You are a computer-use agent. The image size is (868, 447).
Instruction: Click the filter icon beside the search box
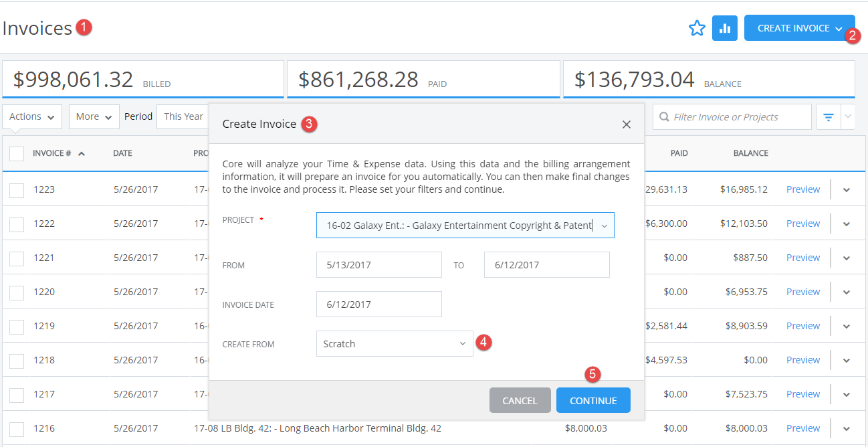(x=829, y=116)
